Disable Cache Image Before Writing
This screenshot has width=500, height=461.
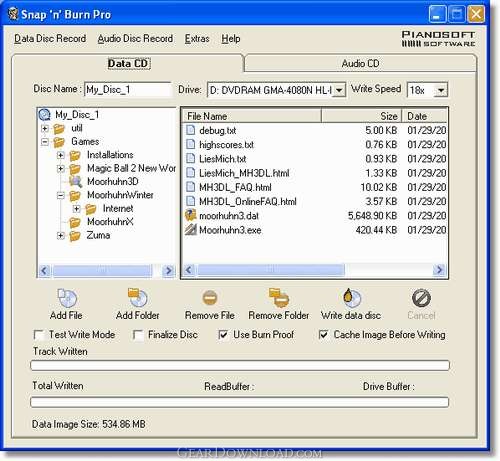pos(323,335)
